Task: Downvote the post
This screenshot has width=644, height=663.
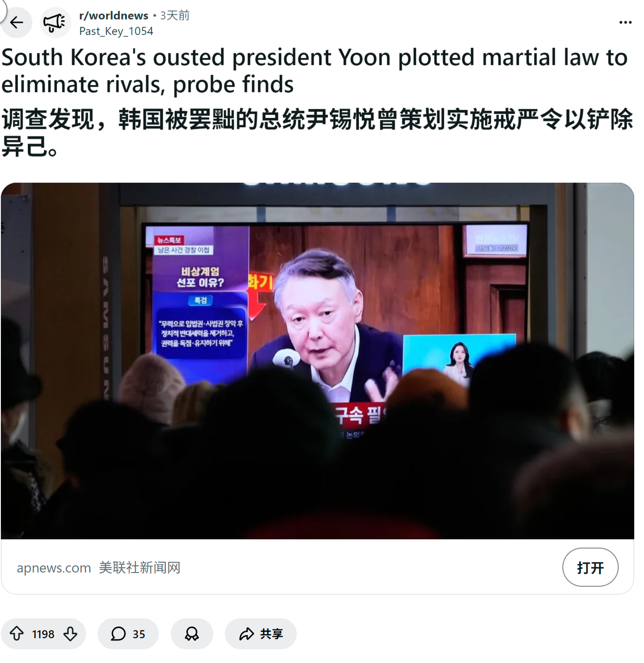Action: pos(70,634)
